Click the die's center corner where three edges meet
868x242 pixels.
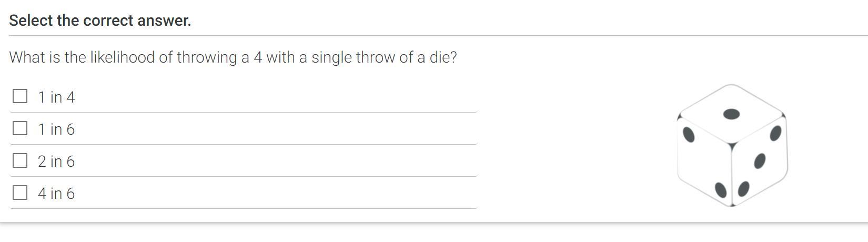pos(732,144)
